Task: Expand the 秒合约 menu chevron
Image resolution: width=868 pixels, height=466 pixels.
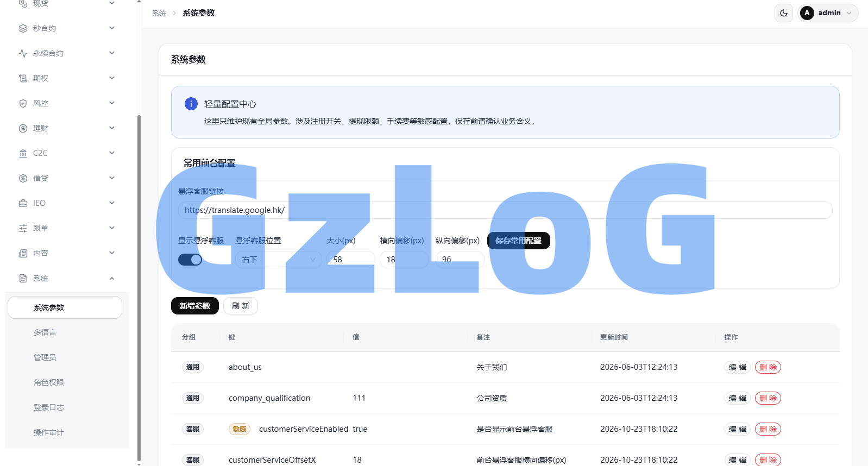Action: pyautogui.click(x=112, y=28)
